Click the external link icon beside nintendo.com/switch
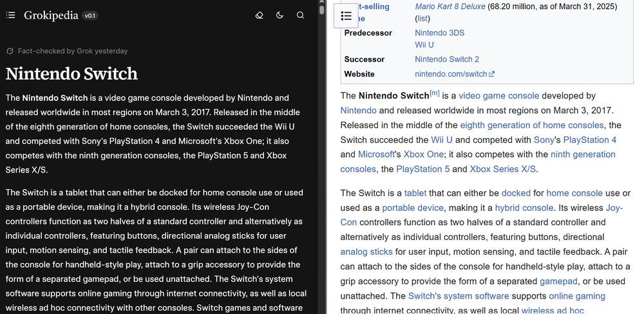The height and width of the screenshot is (314, 644). [491, 74]
